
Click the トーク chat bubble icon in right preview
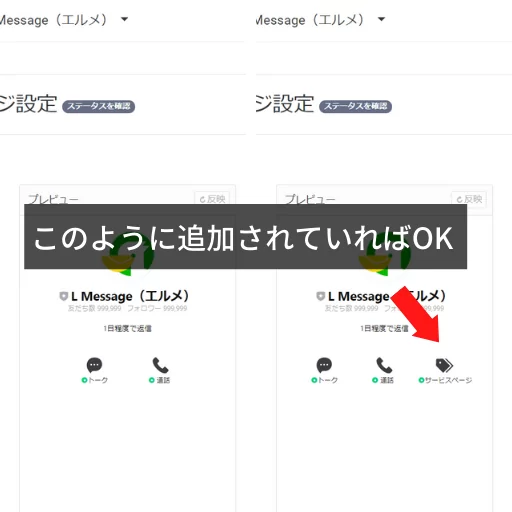[324, 365]
